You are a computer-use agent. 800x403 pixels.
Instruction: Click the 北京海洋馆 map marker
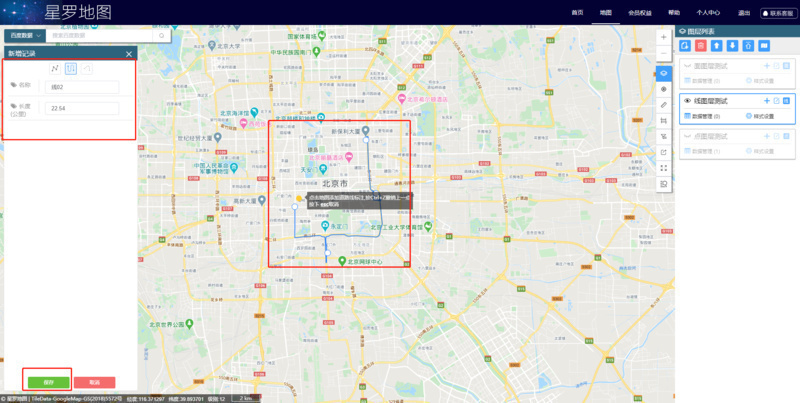[x=255, y=113]
